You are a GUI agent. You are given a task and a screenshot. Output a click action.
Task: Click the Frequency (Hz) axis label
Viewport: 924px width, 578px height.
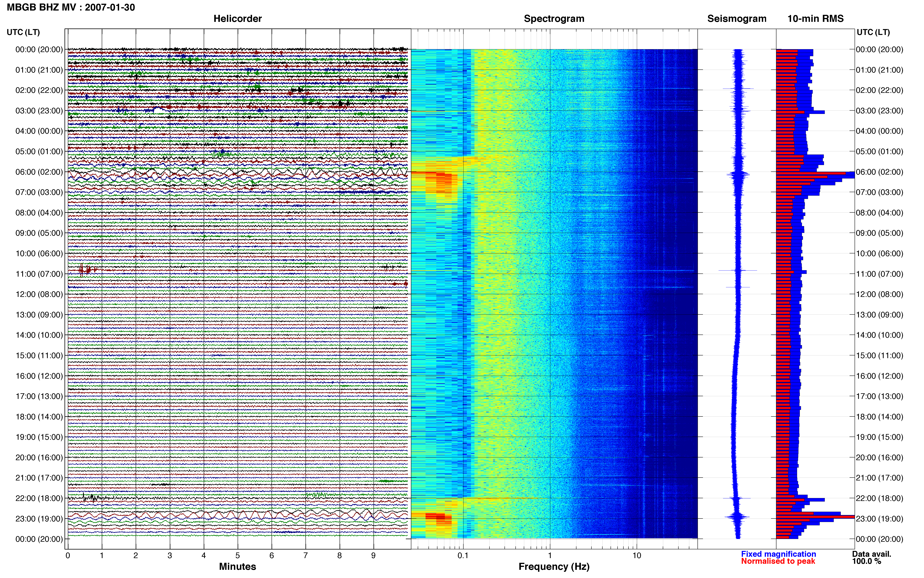554,566
